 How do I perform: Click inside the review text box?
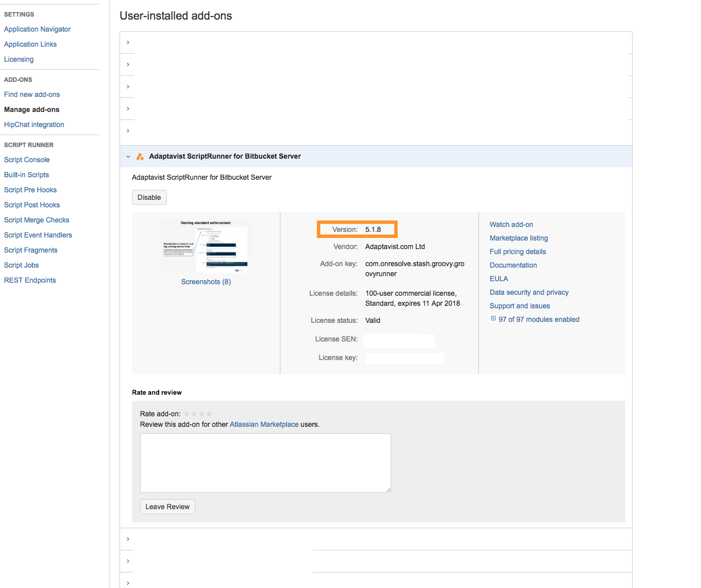point(265,462)
